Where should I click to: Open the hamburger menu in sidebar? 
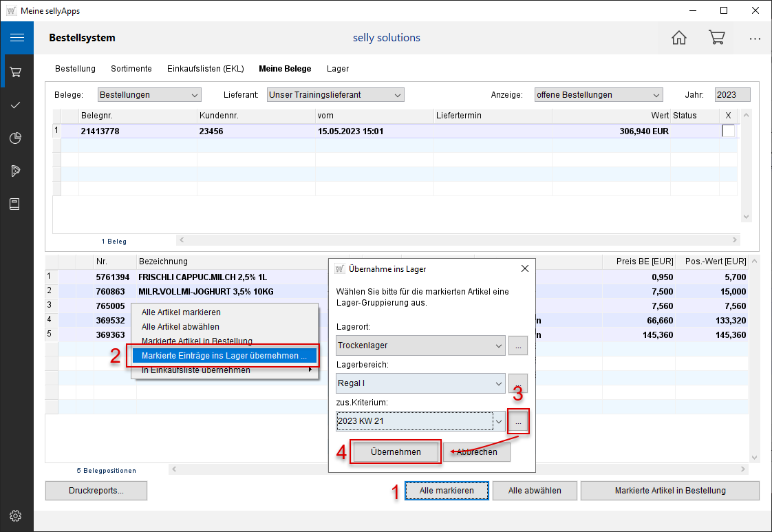click(x=17, y=39)
